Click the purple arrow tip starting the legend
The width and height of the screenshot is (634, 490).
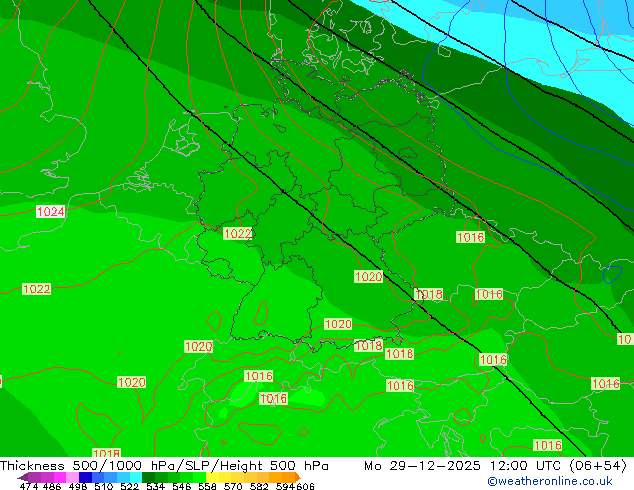(23, 477)
